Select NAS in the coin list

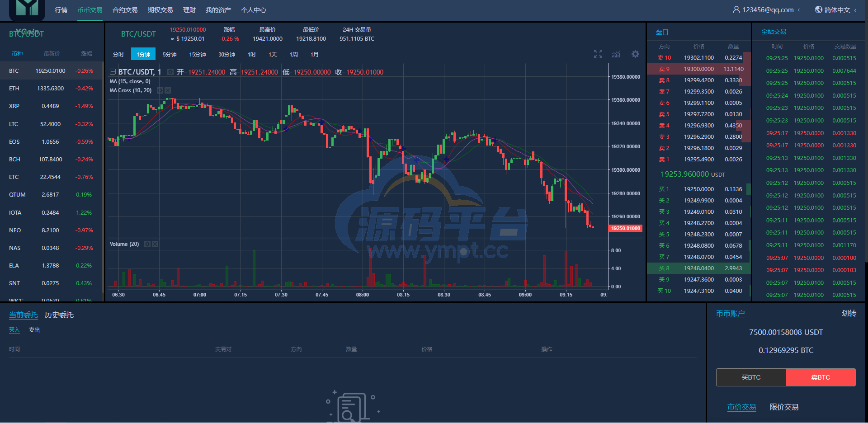pyautogui.click(x=52, y=248)
